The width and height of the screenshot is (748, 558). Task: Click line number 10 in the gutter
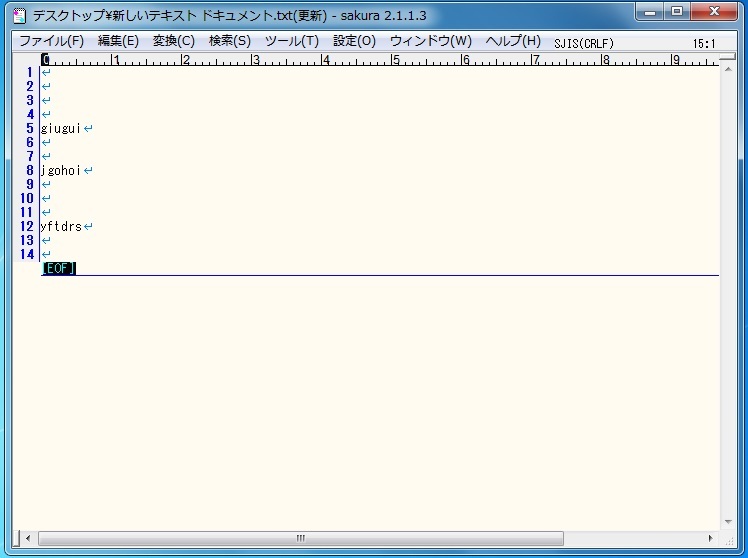(27, 198)
